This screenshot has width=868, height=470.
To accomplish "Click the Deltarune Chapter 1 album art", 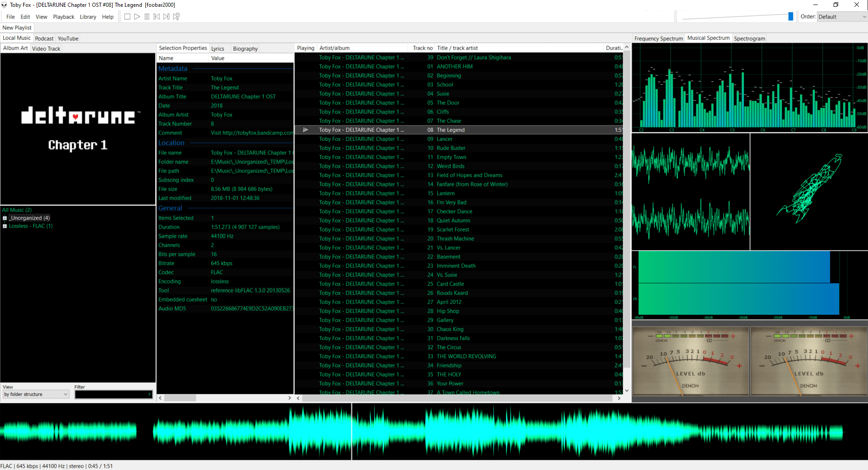I will 78,129.
